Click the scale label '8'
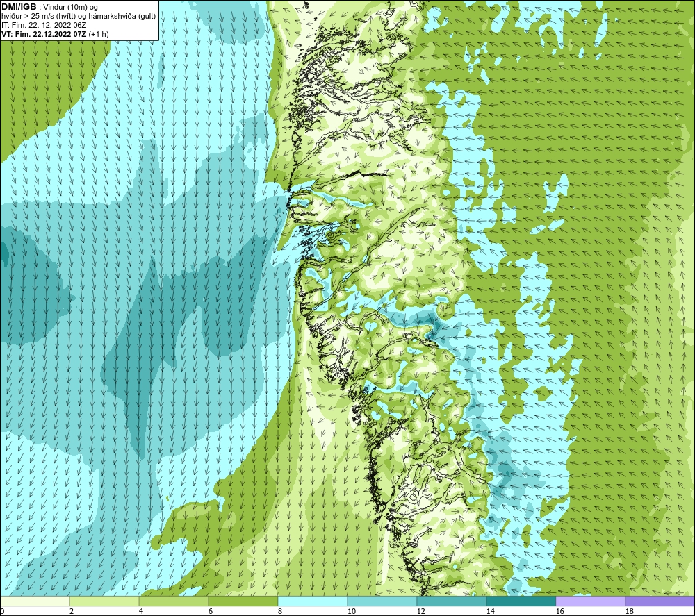 280,611
